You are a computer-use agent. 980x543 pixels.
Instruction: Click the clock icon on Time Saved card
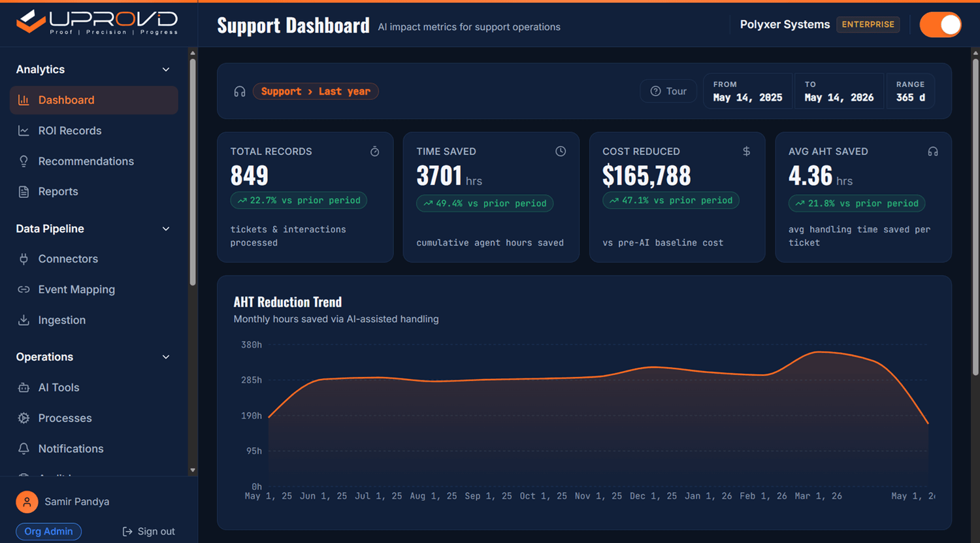(x=561, y=152)
